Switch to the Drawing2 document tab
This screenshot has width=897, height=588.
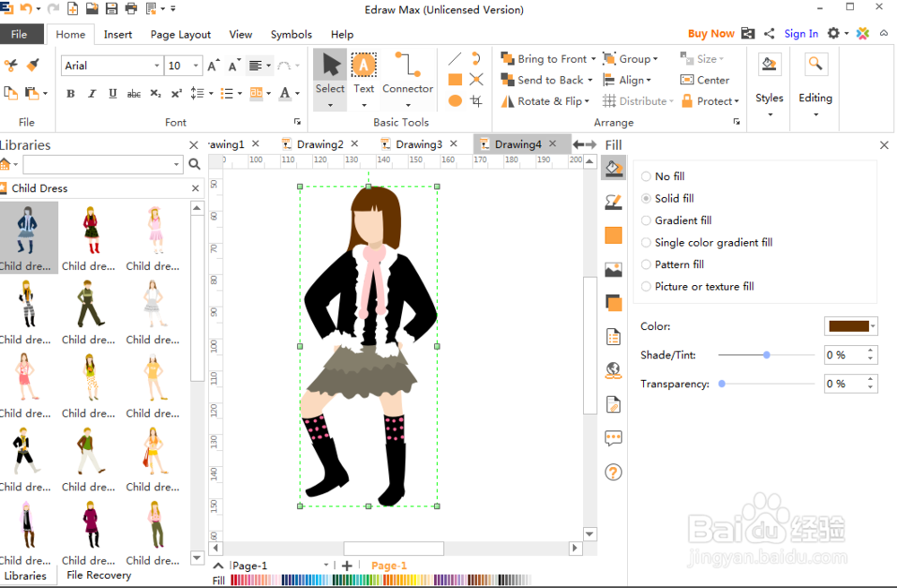(x=319, y=144)
